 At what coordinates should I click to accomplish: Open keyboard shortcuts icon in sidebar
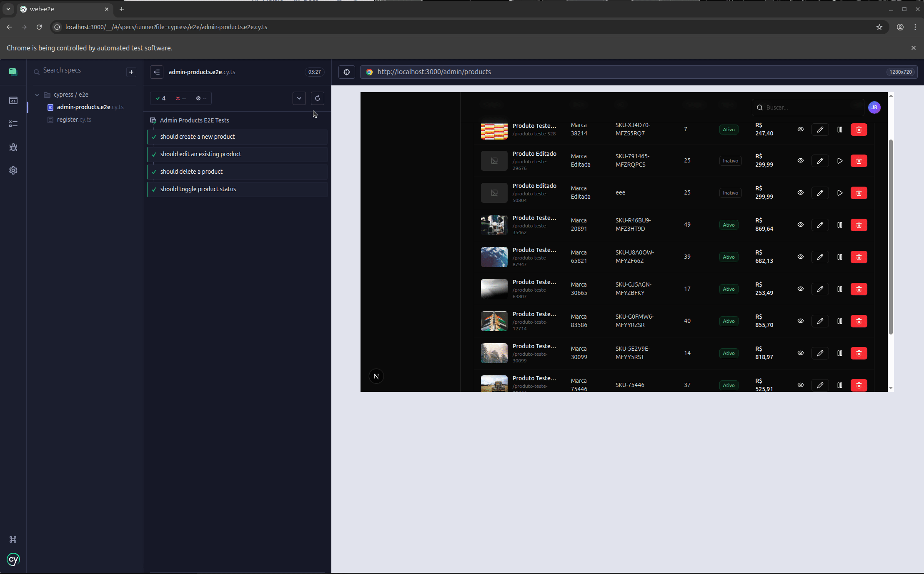(13, 539)
